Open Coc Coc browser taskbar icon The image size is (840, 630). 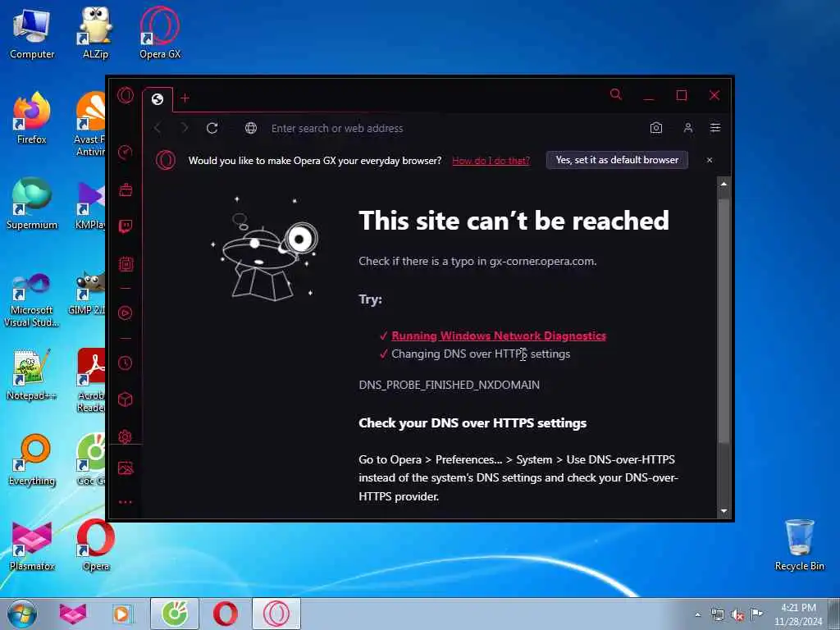tap(175, 614)
